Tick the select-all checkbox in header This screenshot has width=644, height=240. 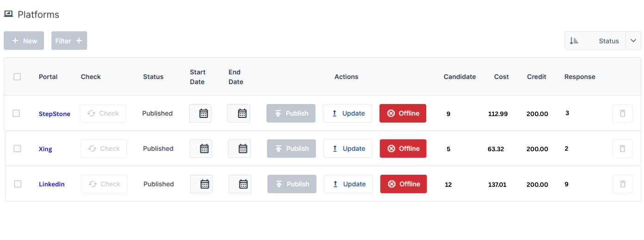pos(17,77)
